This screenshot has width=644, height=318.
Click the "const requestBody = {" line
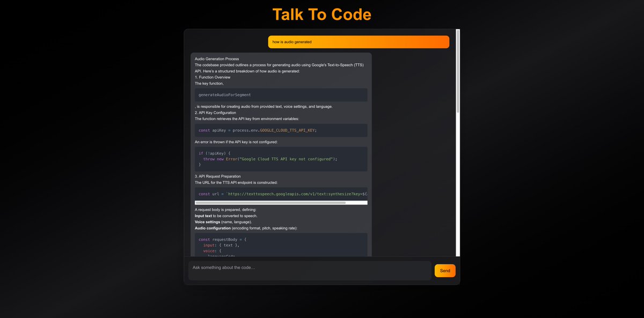[222, 239]
